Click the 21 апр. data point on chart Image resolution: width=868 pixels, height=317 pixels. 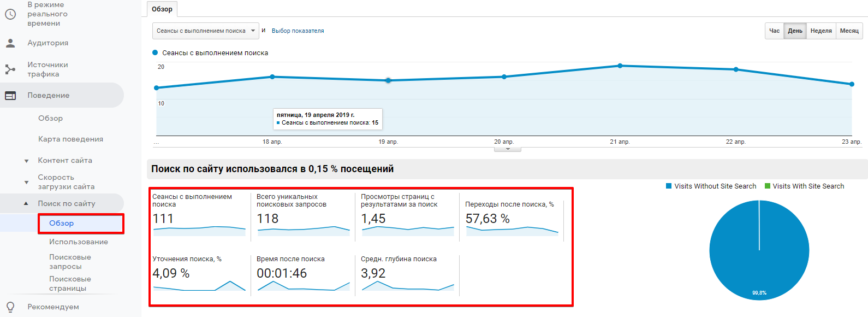click(x=620, y=66)
